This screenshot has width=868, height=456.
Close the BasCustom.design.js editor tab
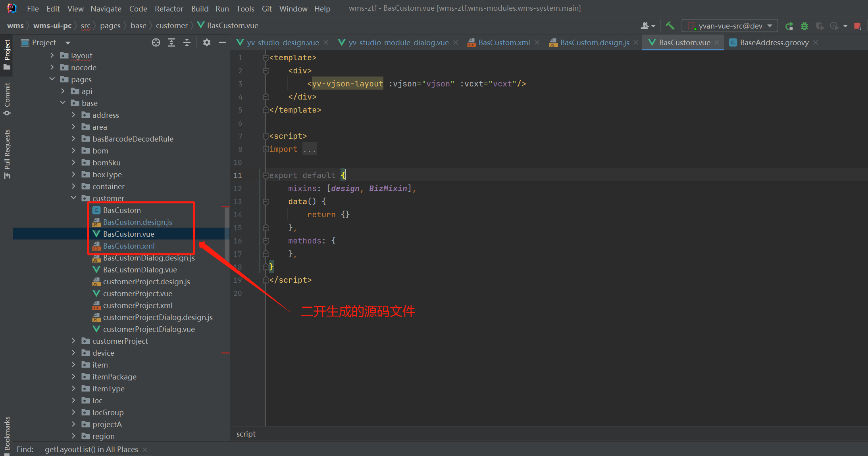(636, 42)
